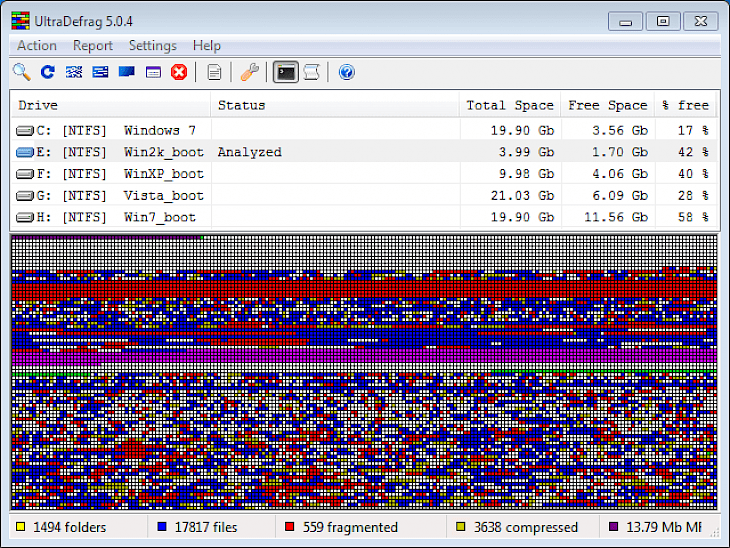The height and width of the screenshot is (548, 730).
Task: Click the 1494 folders status text
Action: click(69, 527)
